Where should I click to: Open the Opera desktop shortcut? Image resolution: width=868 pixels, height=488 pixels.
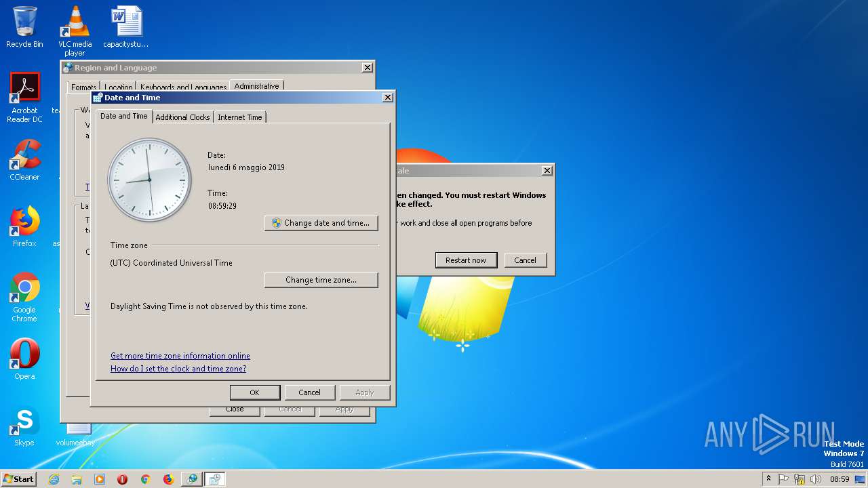24,359
